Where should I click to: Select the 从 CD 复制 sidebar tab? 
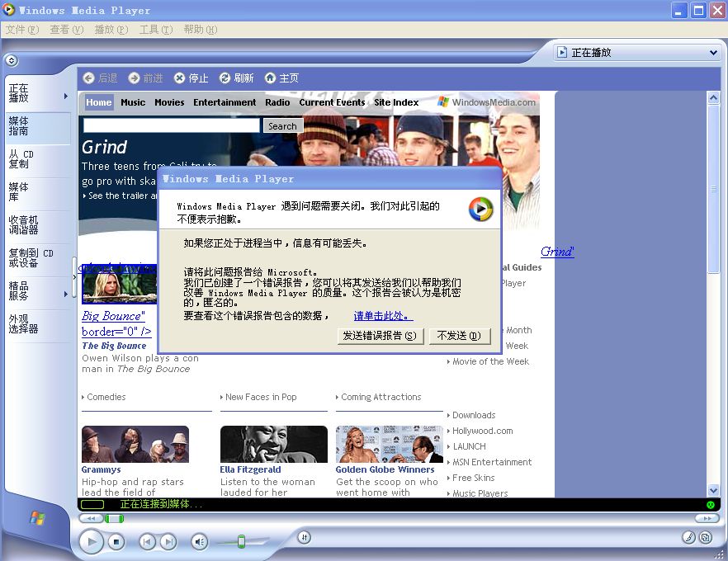tap(38, 159)
